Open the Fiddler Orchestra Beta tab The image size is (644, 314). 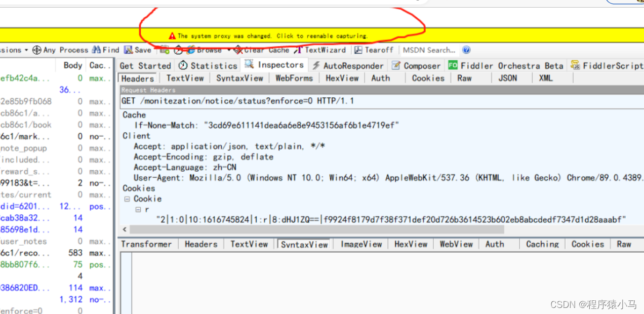click(506, 65)
